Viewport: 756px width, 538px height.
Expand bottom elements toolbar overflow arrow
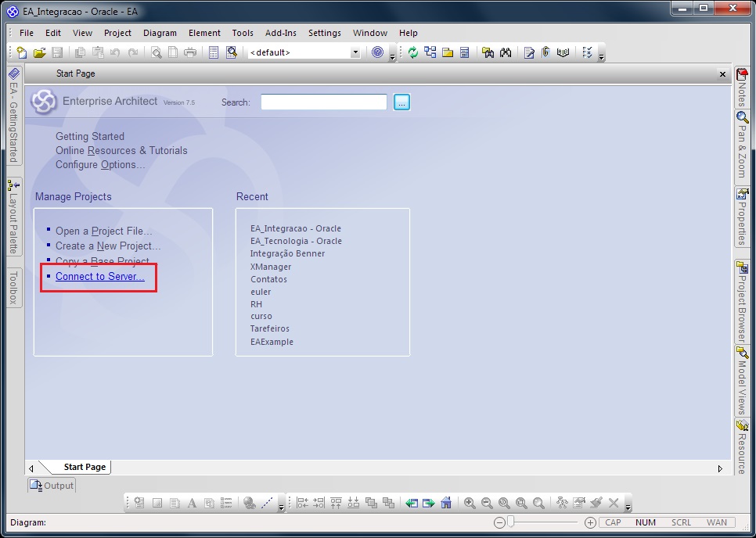281,506
